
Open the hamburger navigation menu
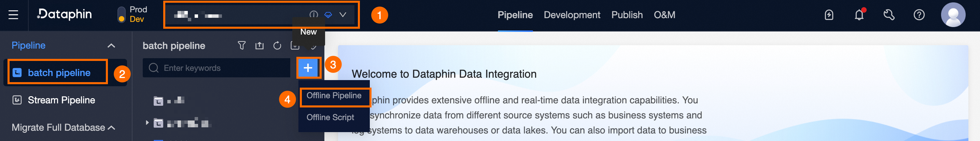13,15
